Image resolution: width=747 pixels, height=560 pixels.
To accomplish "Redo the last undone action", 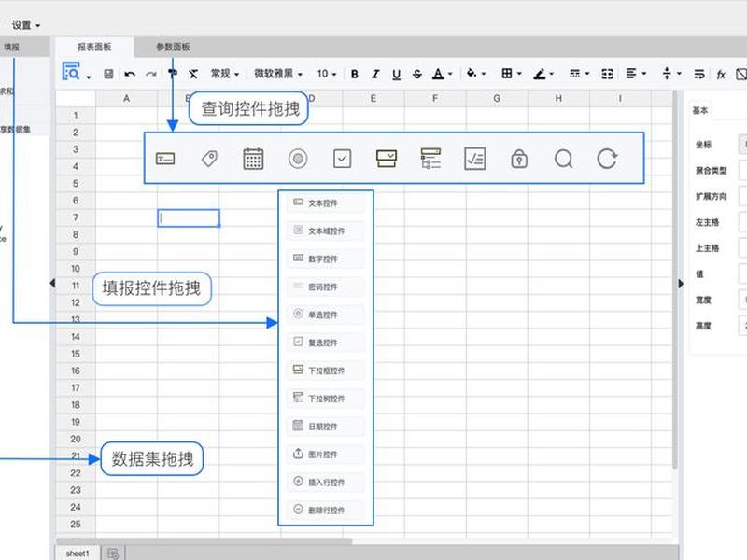I will click(151, 74).
